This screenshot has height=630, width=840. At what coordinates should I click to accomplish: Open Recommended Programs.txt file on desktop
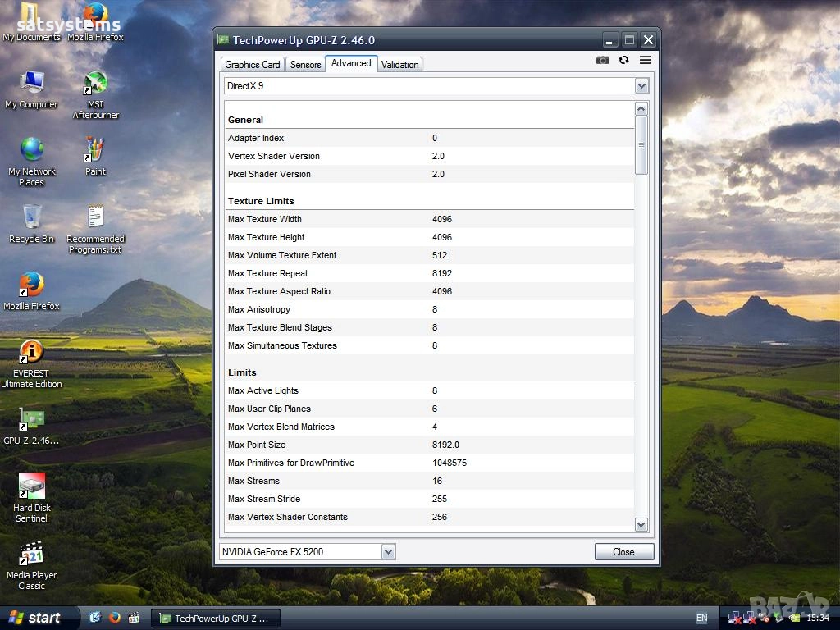95,217
